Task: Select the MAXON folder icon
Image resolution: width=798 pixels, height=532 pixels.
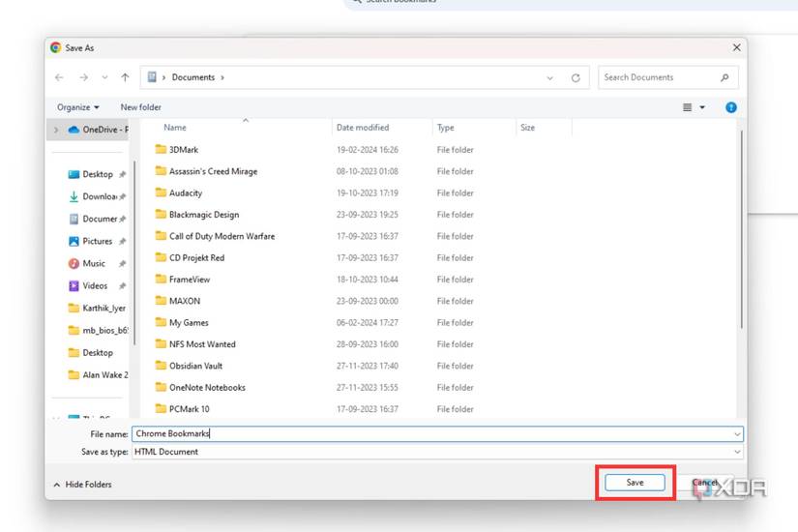Action: (x=161, y=301)
